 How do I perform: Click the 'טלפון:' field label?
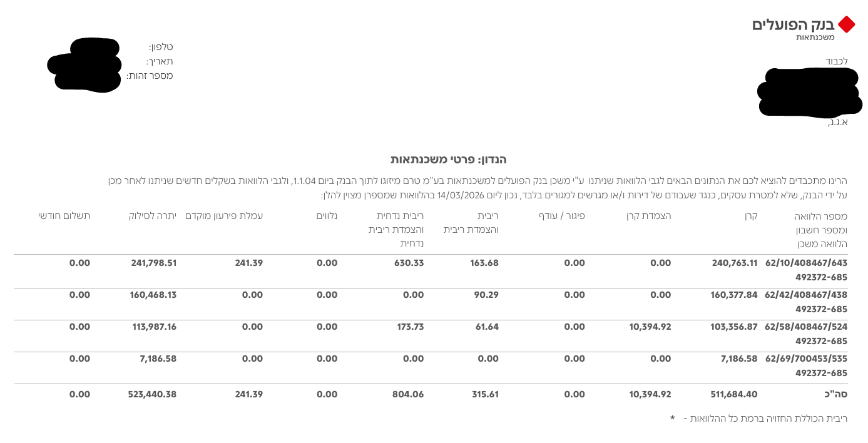tap(161, 47)
